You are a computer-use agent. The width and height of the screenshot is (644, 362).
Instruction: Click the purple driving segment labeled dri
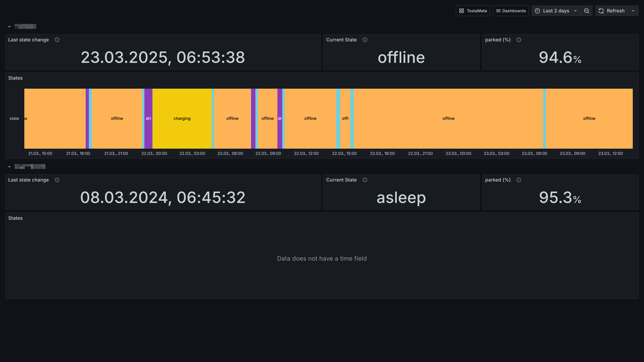(148, 118)
